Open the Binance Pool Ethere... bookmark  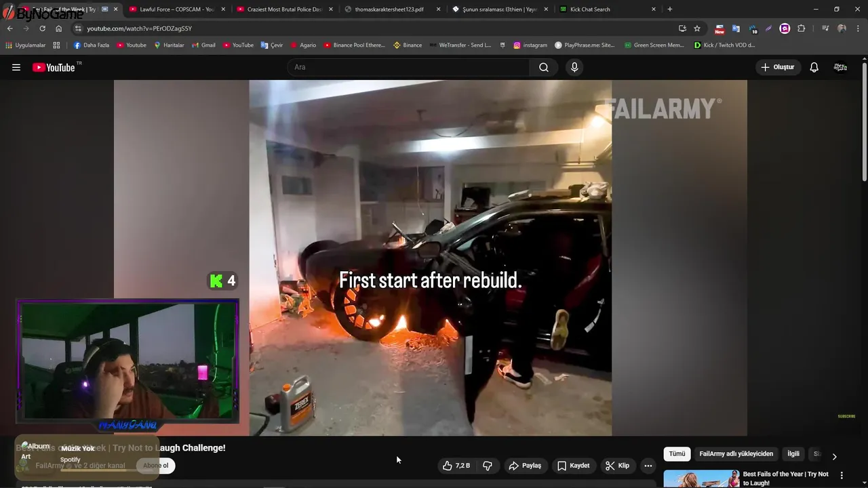[x=354, y=45]
